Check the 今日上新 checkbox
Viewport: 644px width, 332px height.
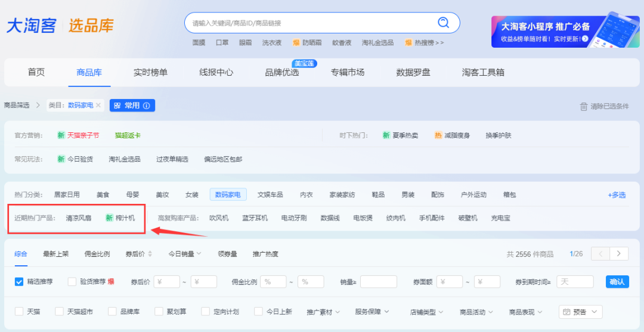point(258,312)
